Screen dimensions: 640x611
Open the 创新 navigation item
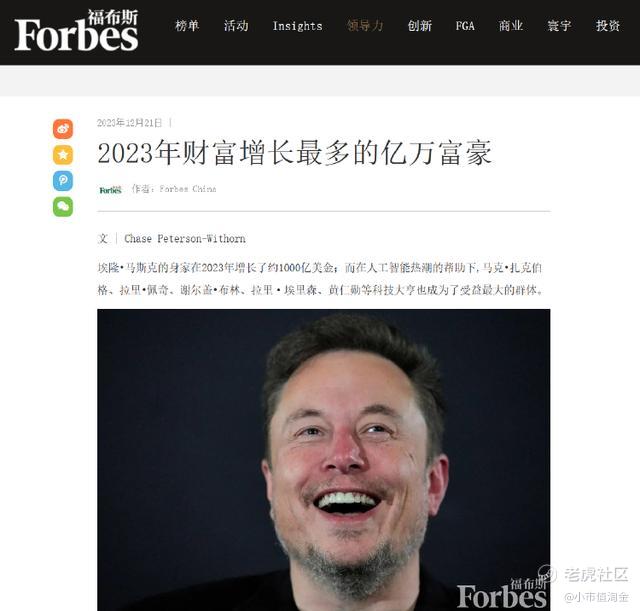tap(420, 26)
